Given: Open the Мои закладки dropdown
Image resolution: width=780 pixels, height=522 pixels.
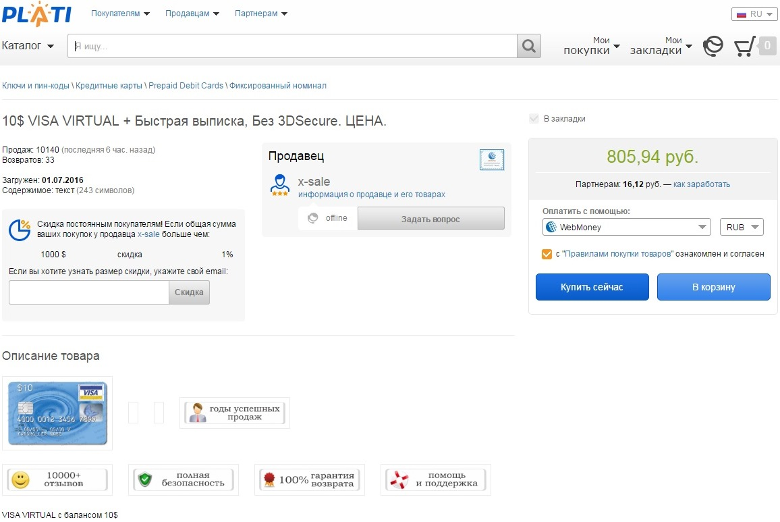Looking at the screenshot, I should tap(661, 46).
